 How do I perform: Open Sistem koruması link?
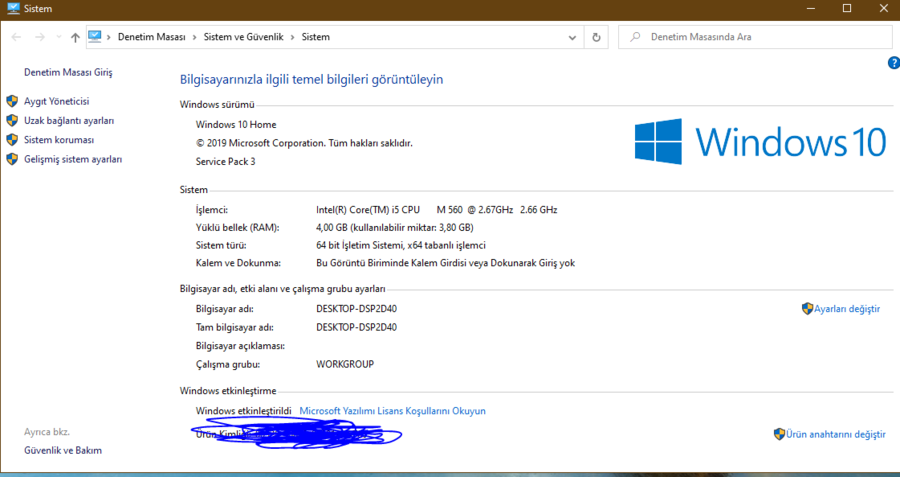point(59,139)
